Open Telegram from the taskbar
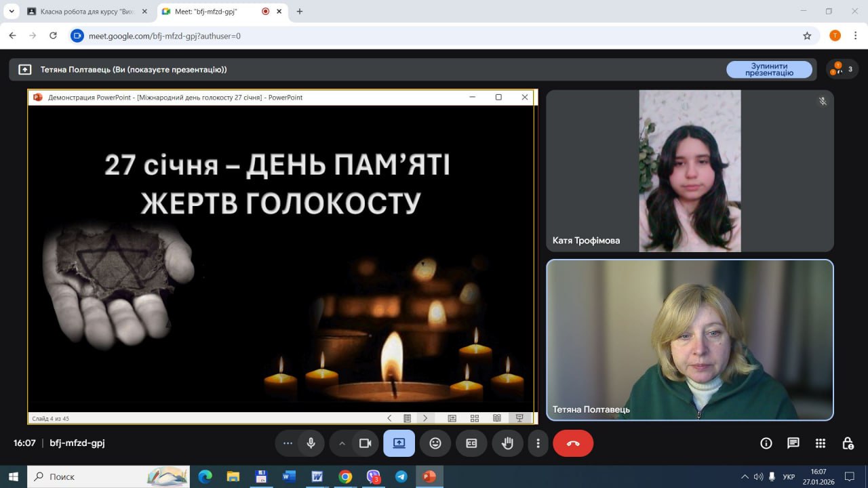 tap(401, 476)
